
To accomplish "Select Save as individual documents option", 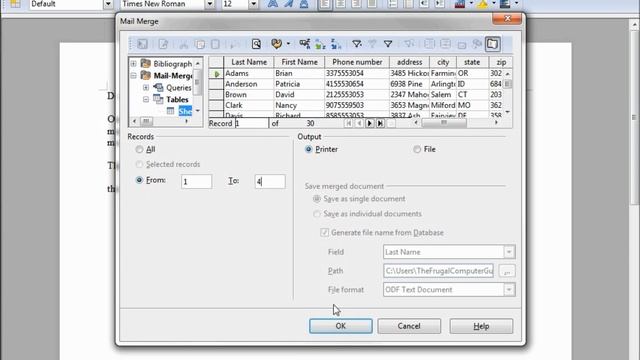I will coord(317,214).
